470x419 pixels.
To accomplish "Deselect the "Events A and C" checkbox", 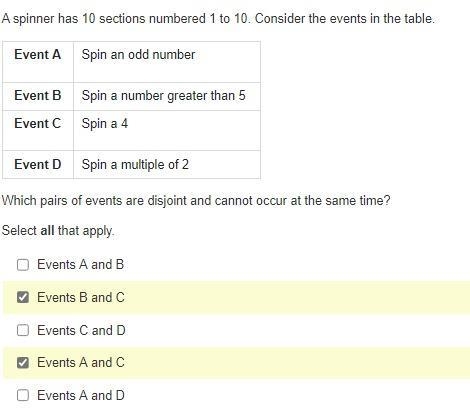I will click(x=23, y=362).
